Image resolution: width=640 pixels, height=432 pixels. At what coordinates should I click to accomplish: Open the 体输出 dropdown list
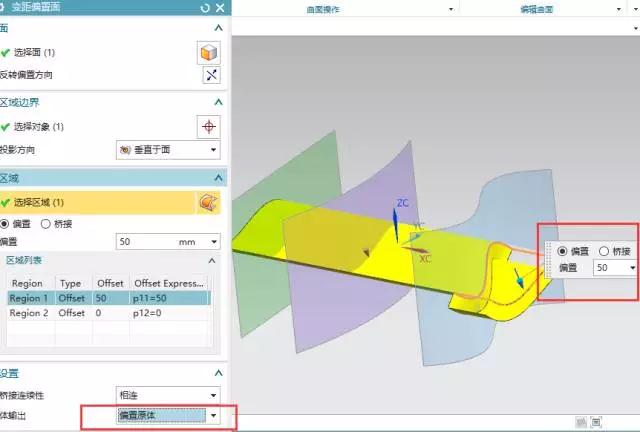click(x=167, y=415)
